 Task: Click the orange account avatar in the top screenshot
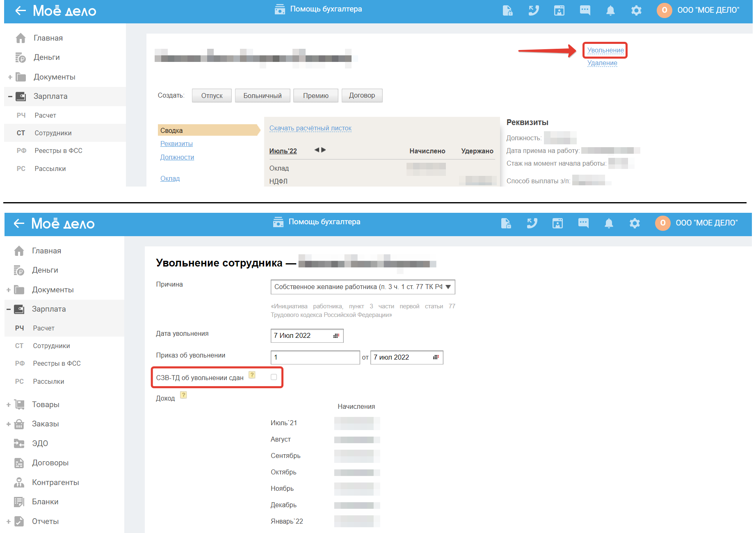tap(664, 10)
